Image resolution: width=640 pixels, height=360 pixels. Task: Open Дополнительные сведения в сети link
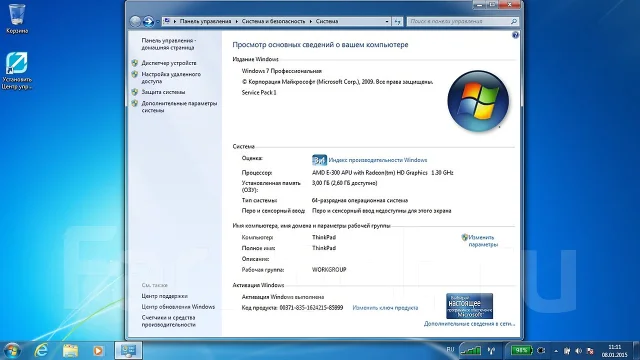tap(469, 324)
